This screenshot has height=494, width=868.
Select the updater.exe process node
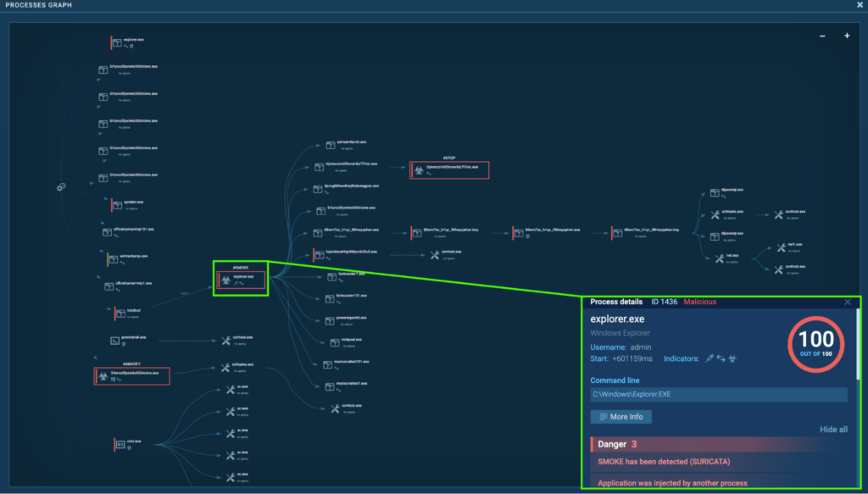[x=117, y=205]
